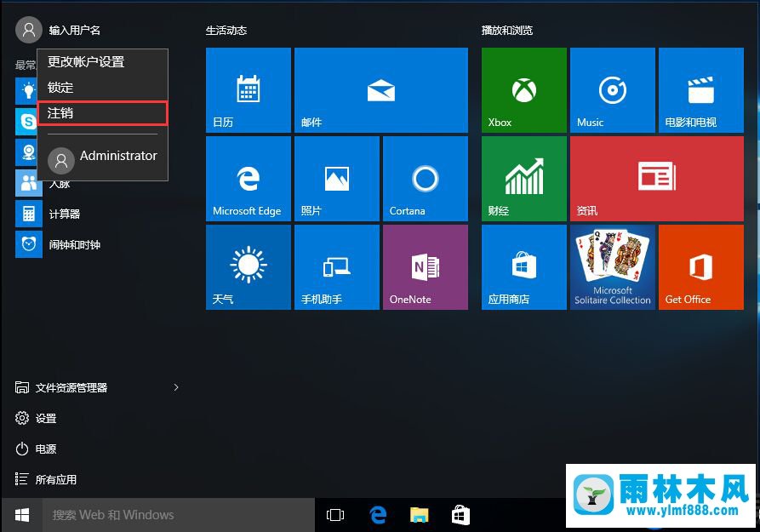This screenshot has width=760, height=532.
Task: Click the 输入用户名 account name
Action: click(x=75, y=30)
